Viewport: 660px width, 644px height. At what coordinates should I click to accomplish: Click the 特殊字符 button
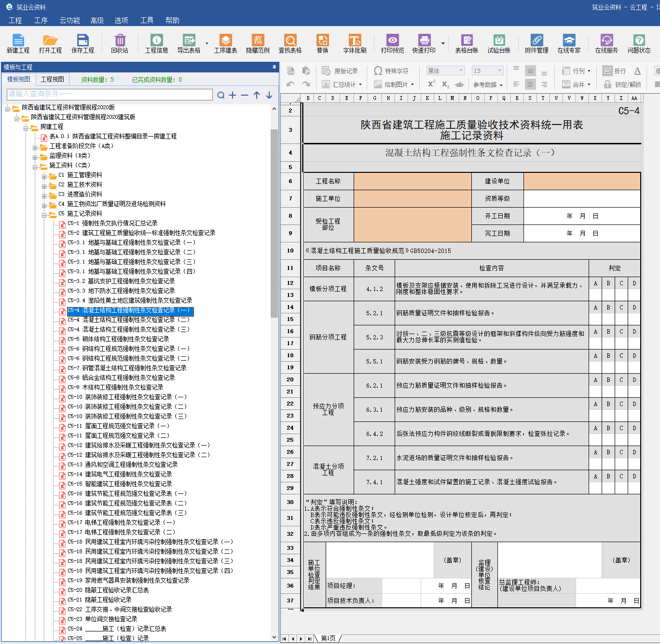click(391, 71)
